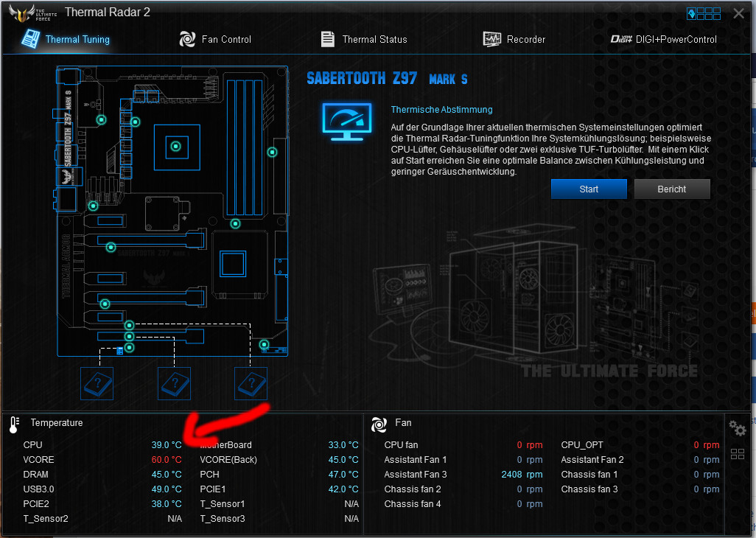Image resolution: width=756 pixels, height=538 pixels.
Task: Click the Thermische Abstimmung heading
Action: (x=441, y=109)
